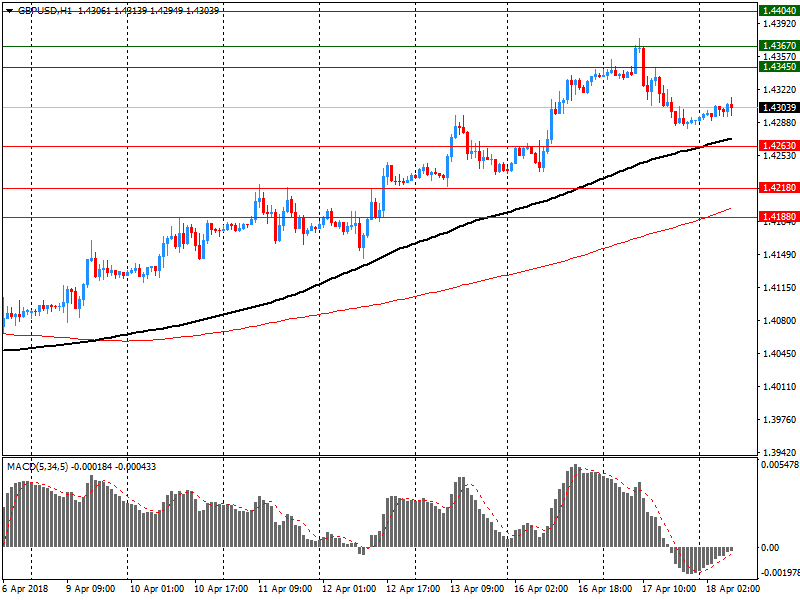Screen dimensions: 800x600
Task: Click the black current price label 1.43039
Action: (779, 108)
